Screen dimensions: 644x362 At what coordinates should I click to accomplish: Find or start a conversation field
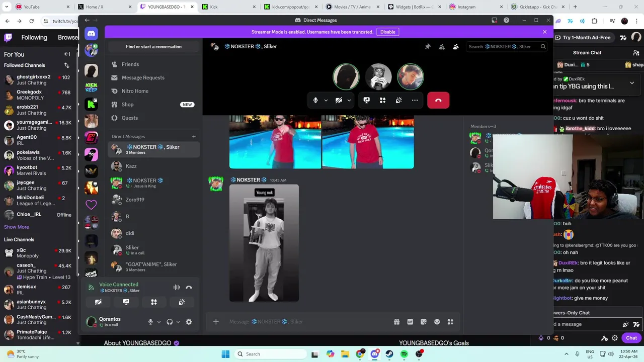pyautogui.click(x=153, y=47)
